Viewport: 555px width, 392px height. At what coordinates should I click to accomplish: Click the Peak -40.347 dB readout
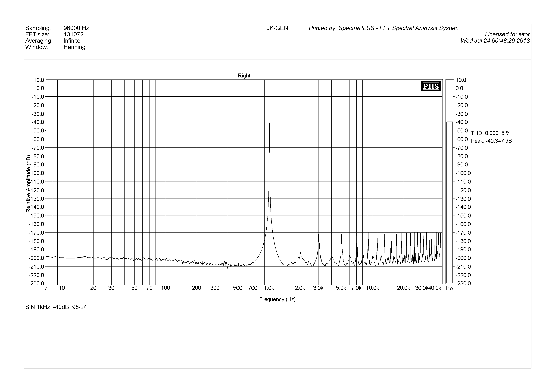click(491, 141)
